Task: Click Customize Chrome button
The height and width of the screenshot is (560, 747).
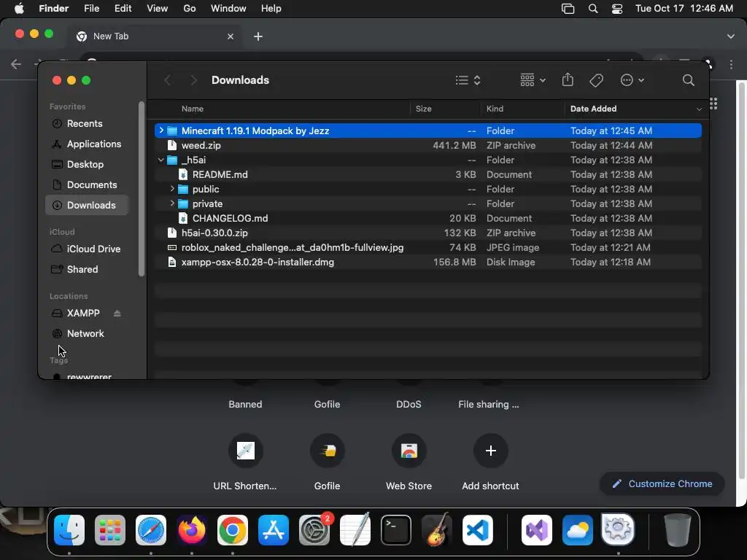Action: pyautogui.click(x=662, y=484)
